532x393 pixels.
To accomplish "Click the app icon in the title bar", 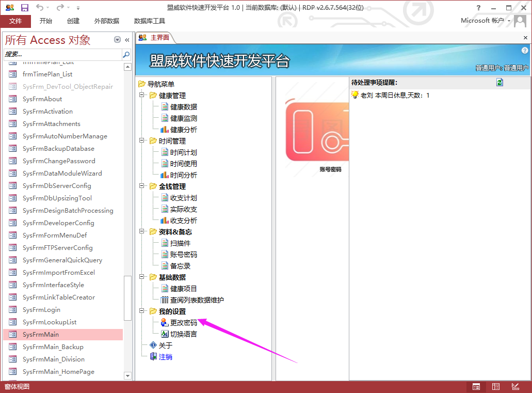I will [x=10, y=7].
